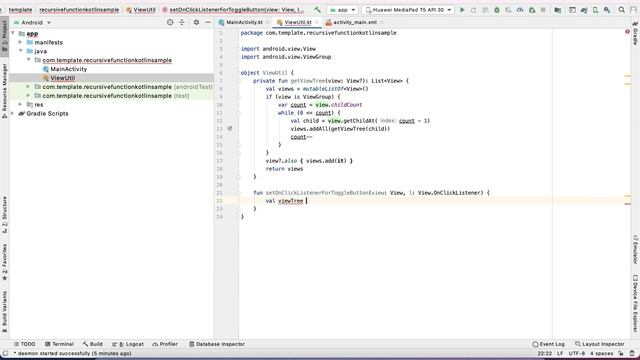640x360 pixels.
Task: Open the Profiler tool window
Action: [x=165, y=344]
